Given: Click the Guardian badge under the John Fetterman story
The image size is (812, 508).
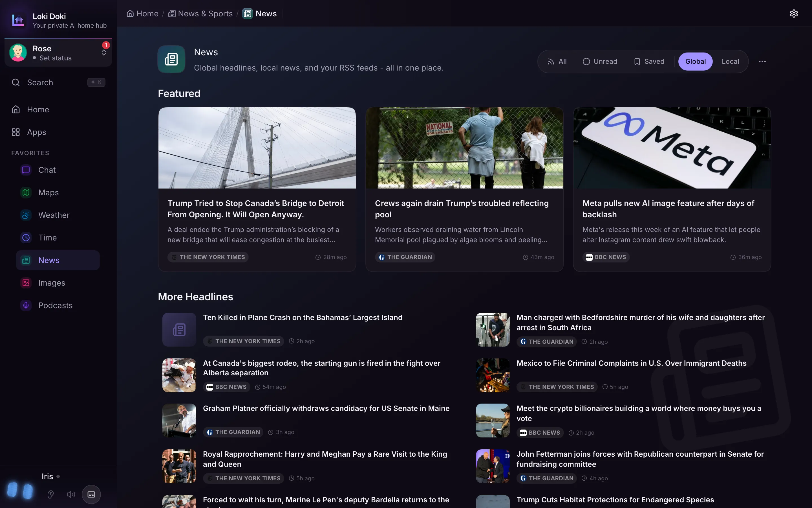Looking at the screenshot, I should (547, 478).
